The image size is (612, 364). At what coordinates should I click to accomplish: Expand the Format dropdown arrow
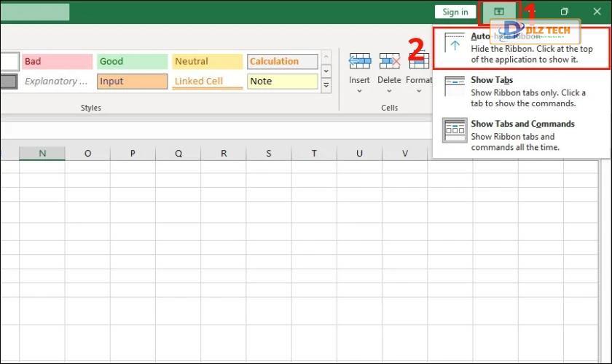[x=419, y=91]
